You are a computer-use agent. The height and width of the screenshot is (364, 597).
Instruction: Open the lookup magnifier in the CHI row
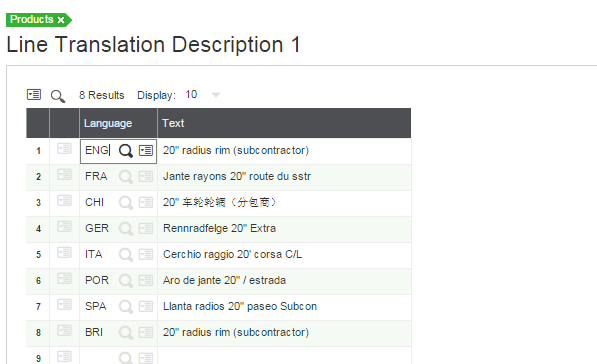pos(126,203)
